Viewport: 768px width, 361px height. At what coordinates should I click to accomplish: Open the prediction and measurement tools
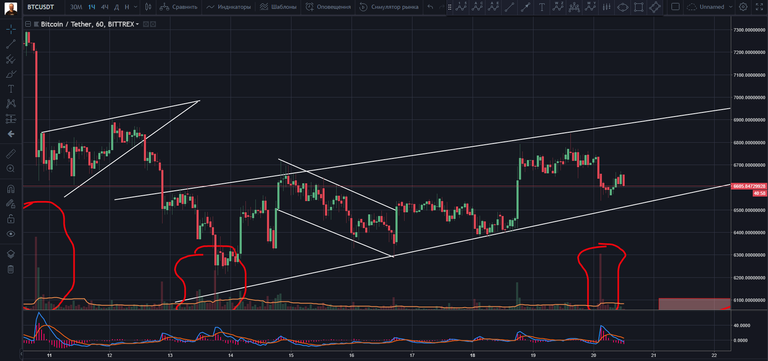point(11,119)
